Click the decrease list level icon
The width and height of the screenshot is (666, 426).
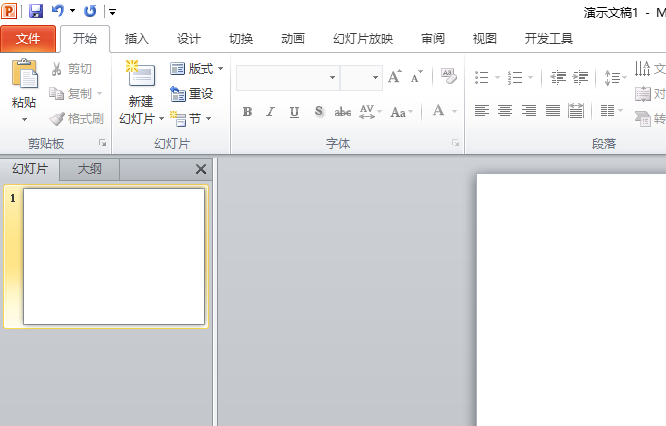click(558, 78)
